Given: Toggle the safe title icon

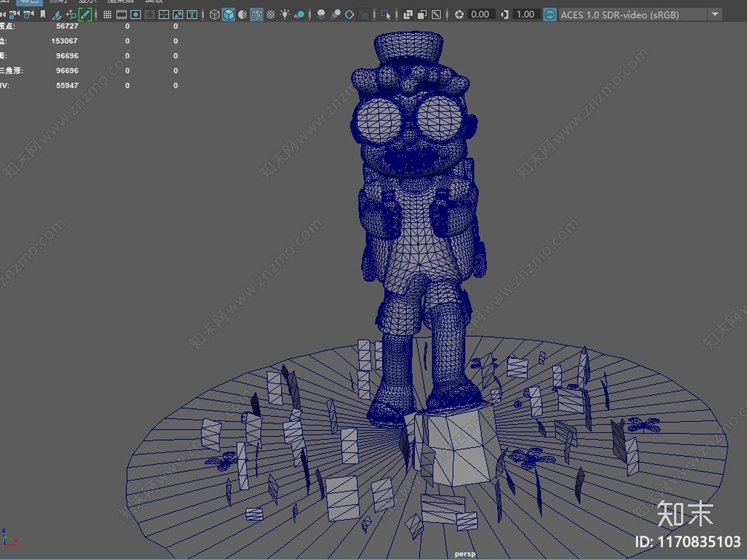Looking at the screenshot, I should 192,14.
